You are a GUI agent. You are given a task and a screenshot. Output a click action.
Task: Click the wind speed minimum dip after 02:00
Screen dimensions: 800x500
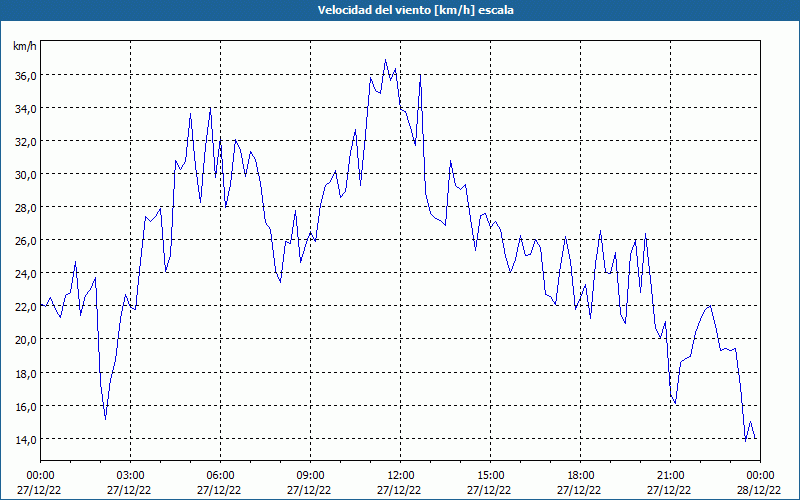(106, 419)
